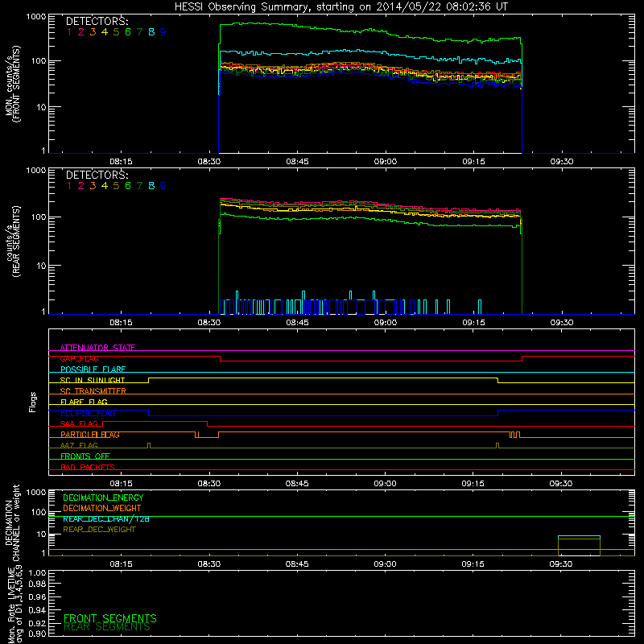Click the POSSIBLE_FLARE flag label

pyautogui.click(x=93, y=369)
